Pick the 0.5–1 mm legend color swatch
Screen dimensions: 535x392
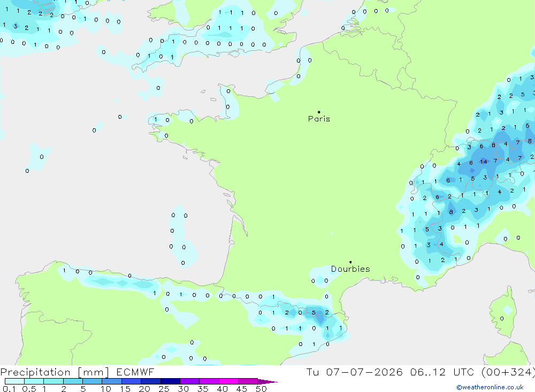coord(34,381)
